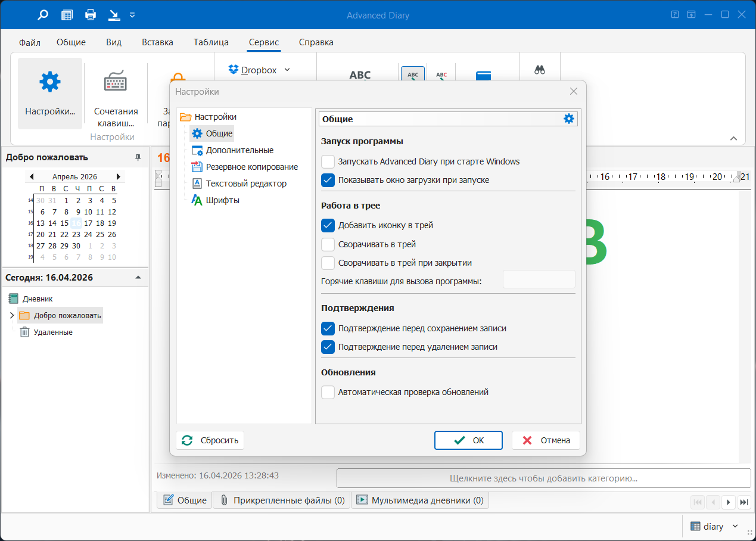Image resolution: width=756 pixels, height=541 pixels.
Task: Open the diary dropdown in status bar
Action: (x=735, y=526)
